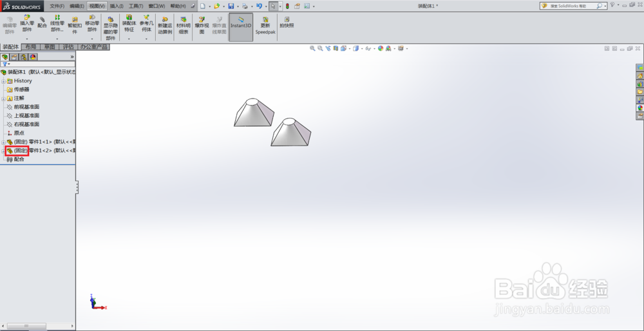Image resolution: width=644 pixels, height=331 pixels.
Task: Open dropdown arrow under 插入零部件
Action: coord(27,39)
